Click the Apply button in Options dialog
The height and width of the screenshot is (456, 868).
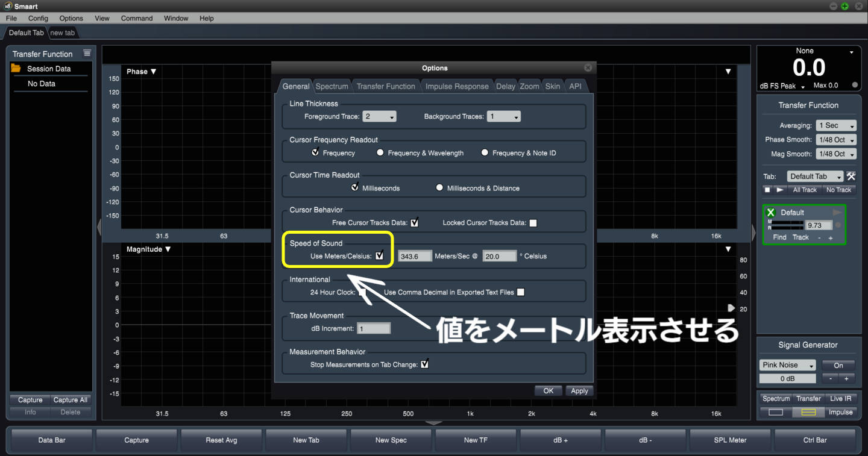[x=579, y=390]
